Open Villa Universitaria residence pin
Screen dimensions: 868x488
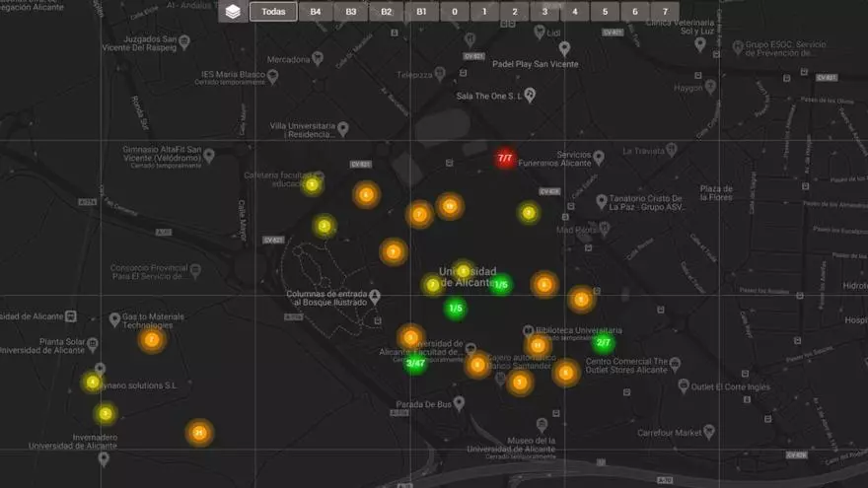[x=344, y=127]
